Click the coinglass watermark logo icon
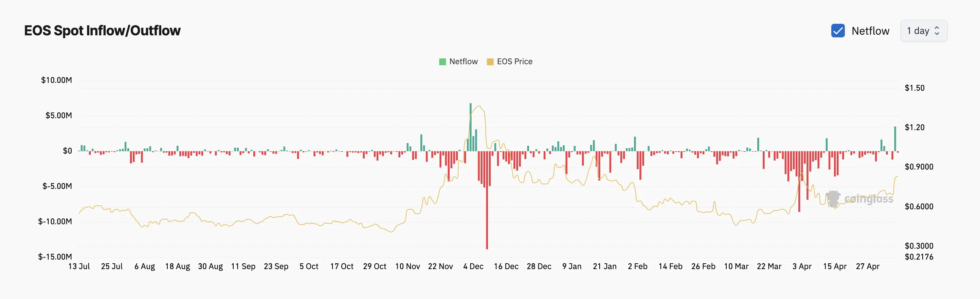Image resolution: width=980 pixels, height=299 pixels. (x=833, y=199)
